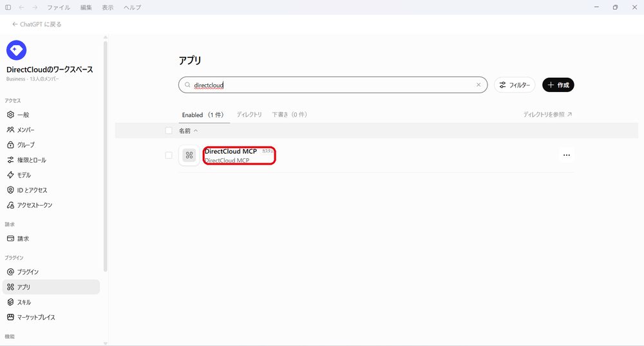Switch to Enabled (1 件) tab

pos(203,114)
